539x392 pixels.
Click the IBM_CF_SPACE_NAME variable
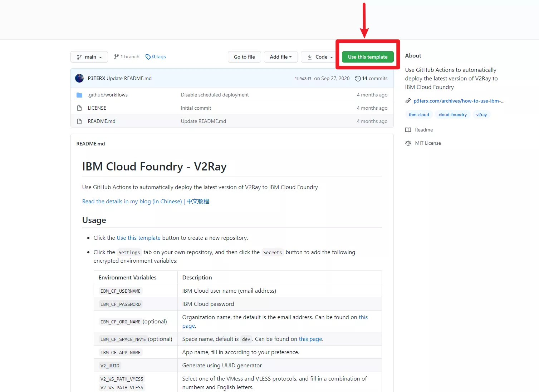point(123,339)
